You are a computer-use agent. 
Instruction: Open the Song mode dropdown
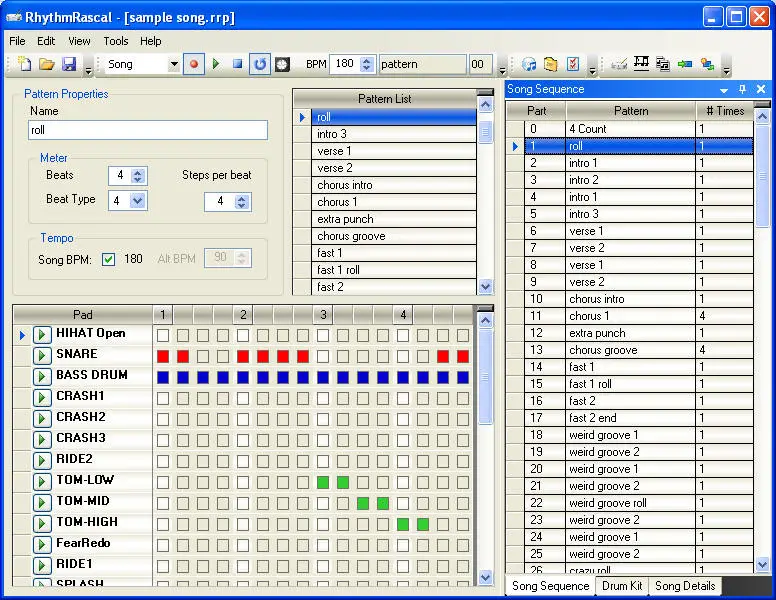tap(174, 64)
